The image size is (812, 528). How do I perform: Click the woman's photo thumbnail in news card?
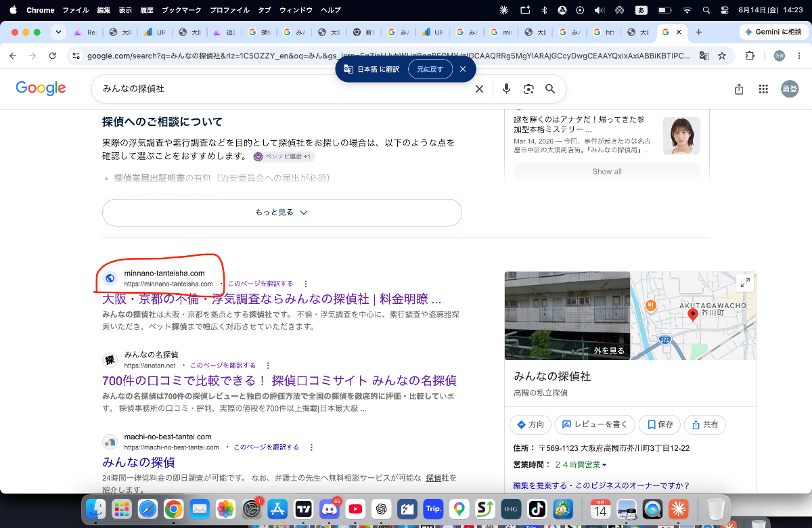[681, 135]
